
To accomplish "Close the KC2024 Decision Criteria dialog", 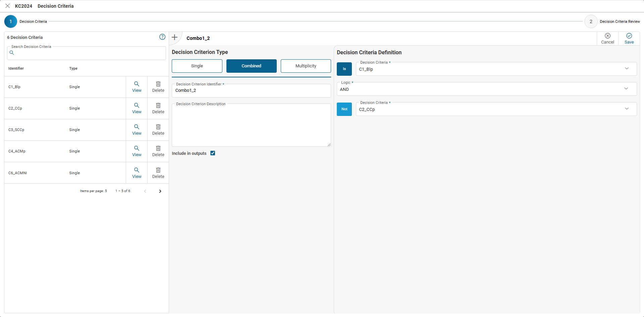I will pos(7,6).
